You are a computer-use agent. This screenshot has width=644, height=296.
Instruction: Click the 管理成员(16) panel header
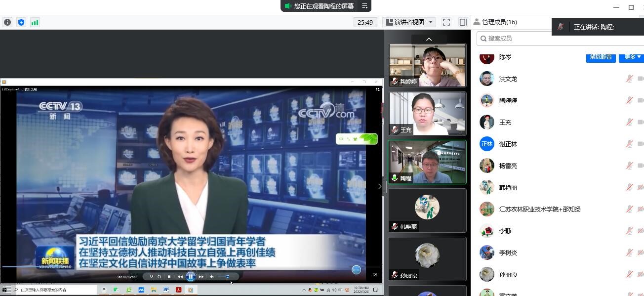[x=495, y=22]
